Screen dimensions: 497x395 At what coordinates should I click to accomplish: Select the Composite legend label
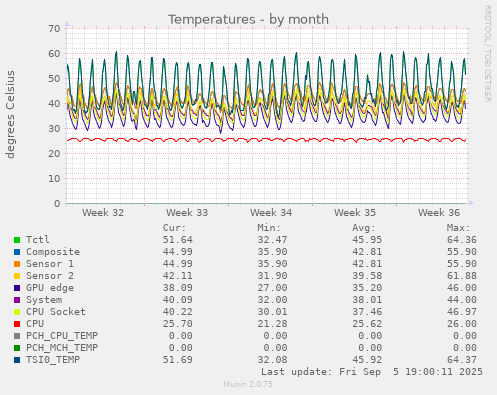pyautogui.click(x=53, y=252)
